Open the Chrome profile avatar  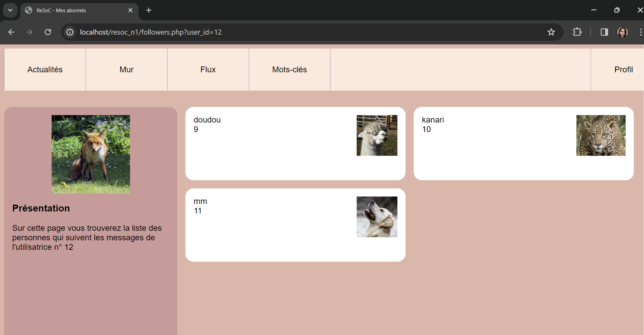point(622,32)
